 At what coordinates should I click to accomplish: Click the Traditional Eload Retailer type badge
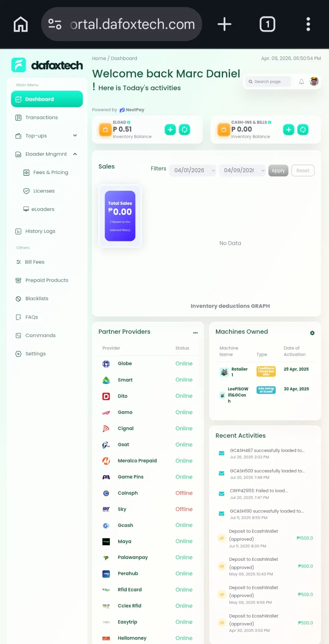(266, 371)
